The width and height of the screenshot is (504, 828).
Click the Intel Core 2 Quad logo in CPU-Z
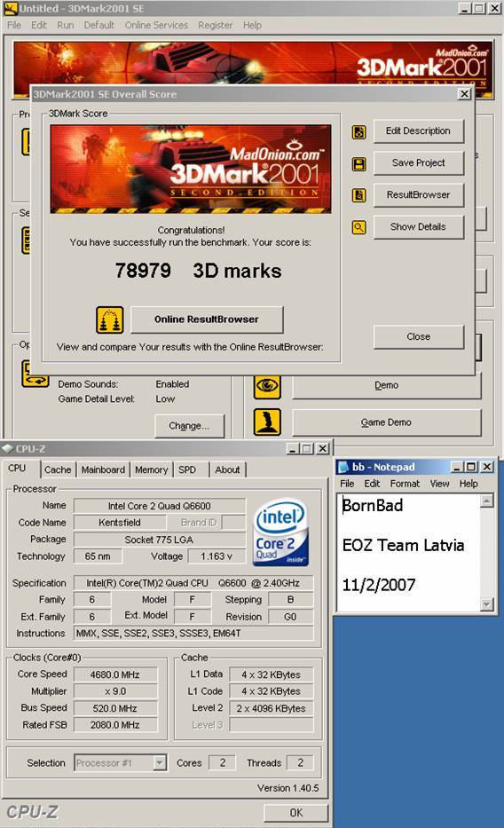pos(280,532)
